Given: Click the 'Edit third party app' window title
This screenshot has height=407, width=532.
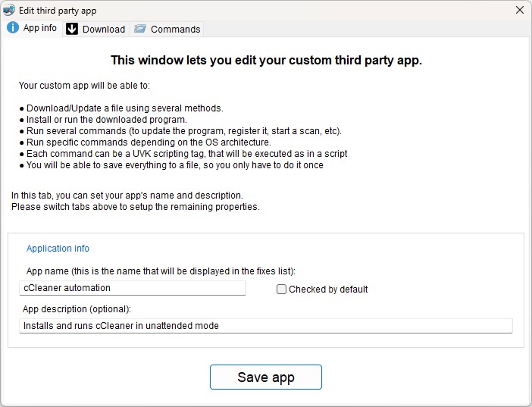Looking at the screenshot, I should coord(58,11).
